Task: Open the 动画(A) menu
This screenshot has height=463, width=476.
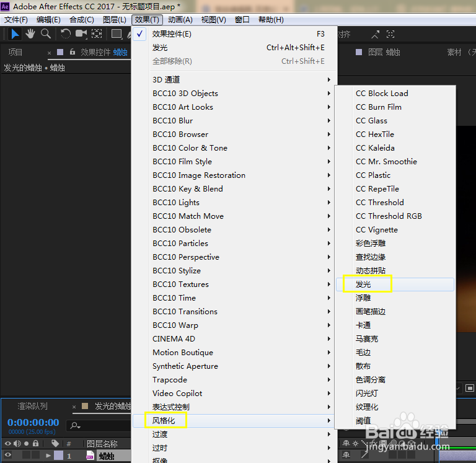Action: tap(180, 20)
